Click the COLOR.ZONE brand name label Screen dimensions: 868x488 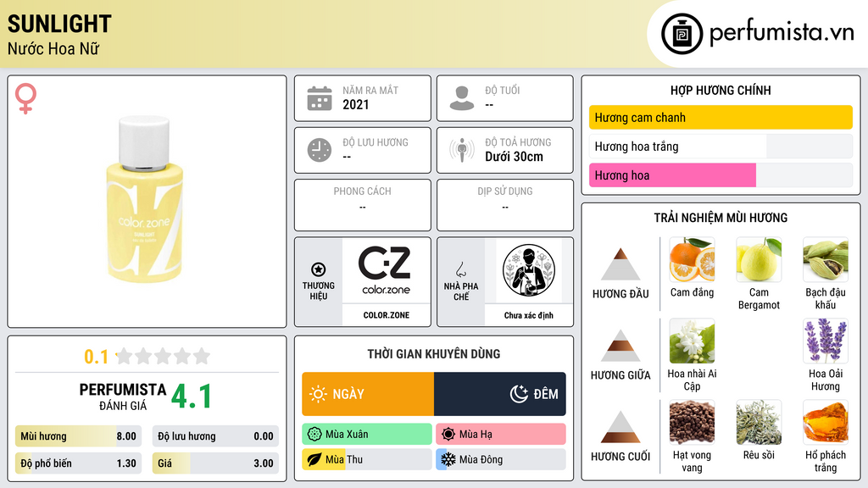click(x=387, y=315)
